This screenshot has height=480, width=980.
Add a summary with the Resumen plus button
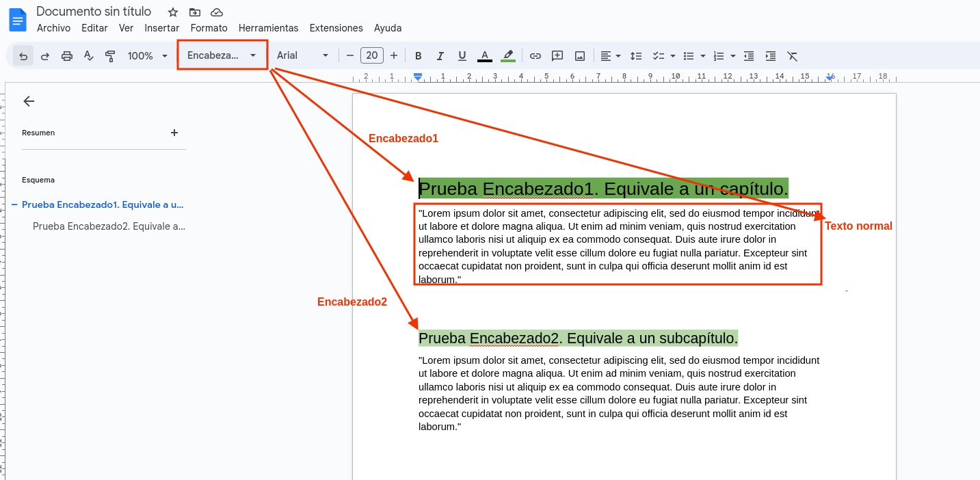174,133
